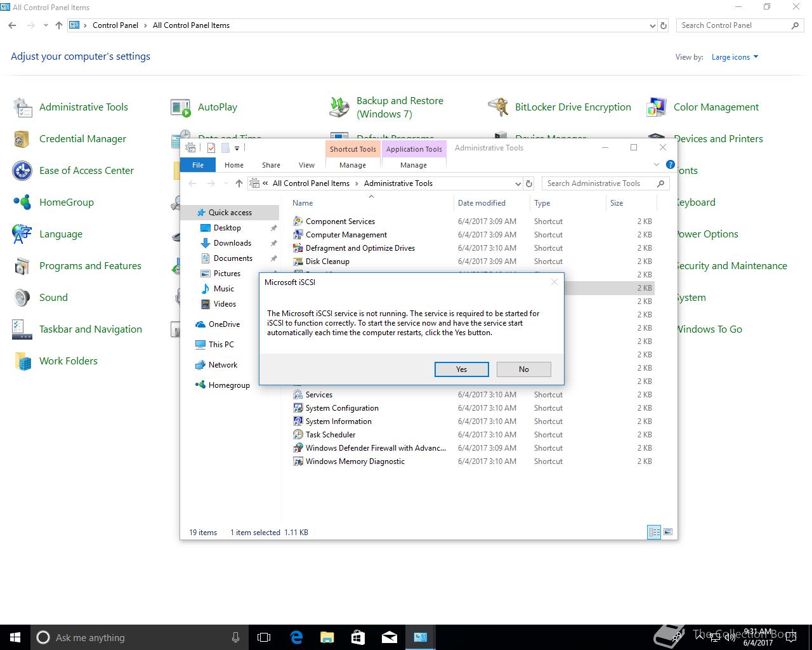Switch to the View ribbon tab

306,165
